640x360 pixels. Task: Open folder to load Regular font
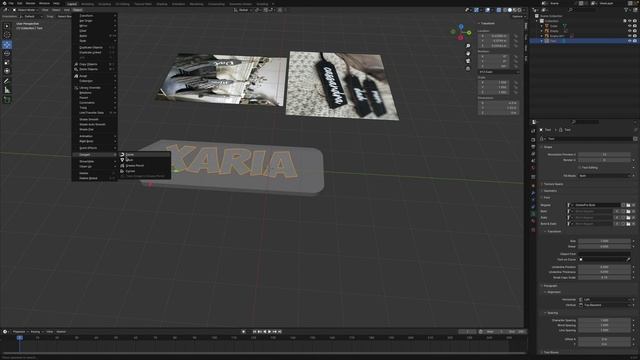click(628, 205)
